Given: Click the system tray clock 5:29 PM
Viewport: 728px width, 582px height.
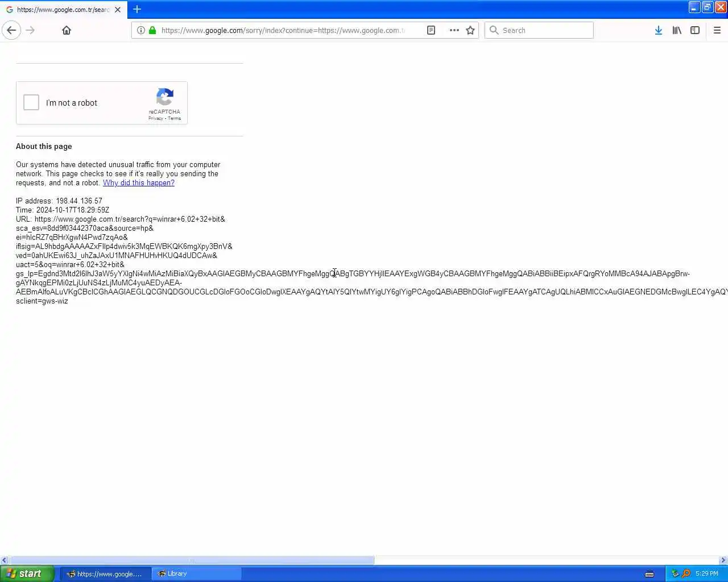Looking at the screenshot, I should tap(707, 573).
